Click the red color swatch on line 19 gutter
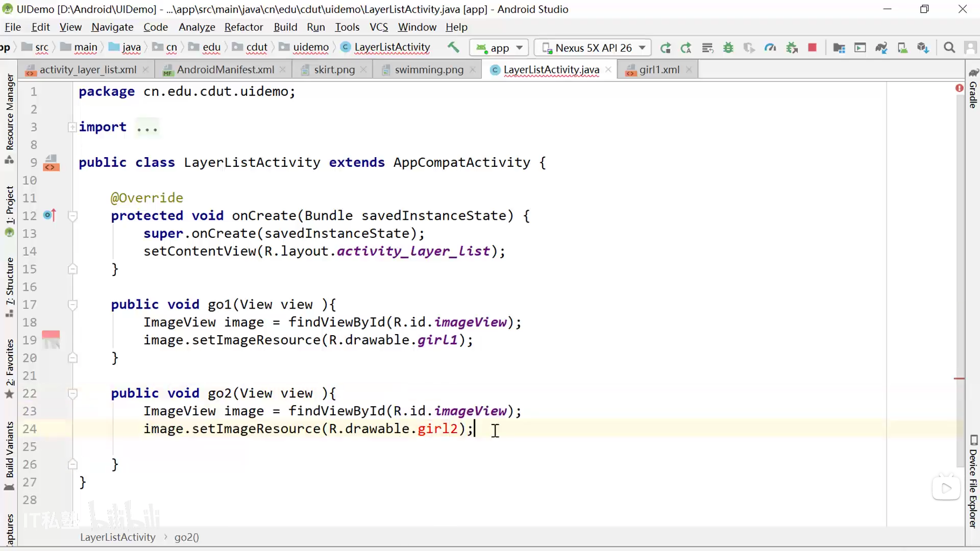The width and height of the screenshot is (980, 551). point(51,335)
